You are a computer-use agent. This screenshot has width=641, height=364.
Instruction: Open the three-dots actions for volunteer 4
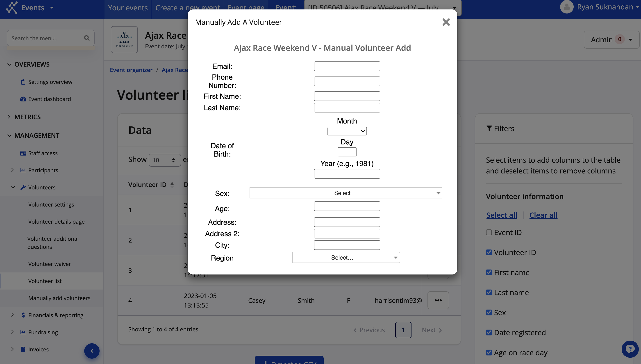[x=438, y=300]
